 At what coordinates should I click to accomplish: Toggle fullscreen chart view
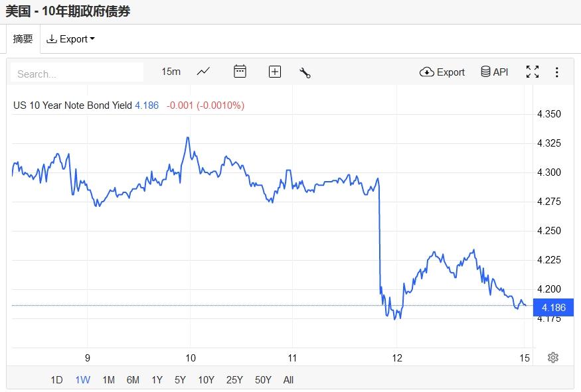pyautogui.click(x=533, y=72)
